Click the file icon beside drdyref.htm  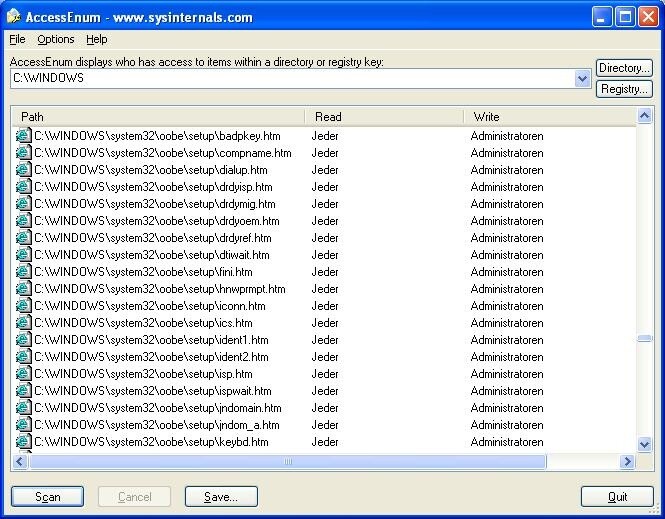24,237
